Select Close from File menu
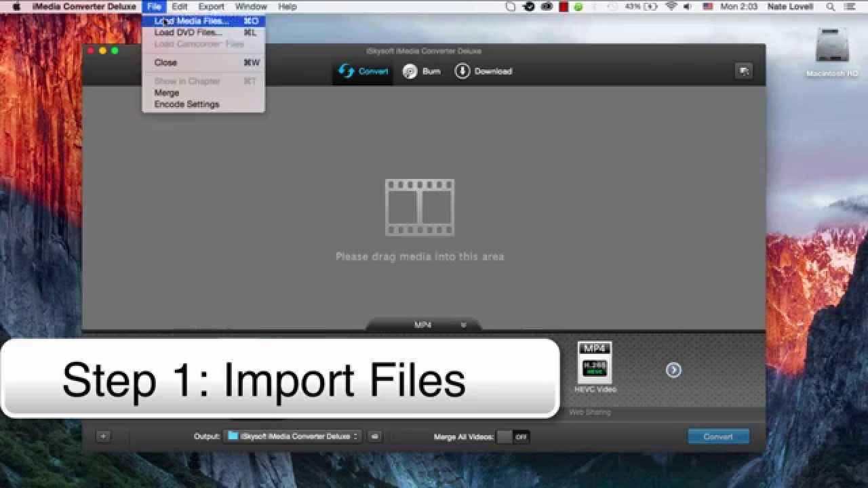 [x=203, y=62]
